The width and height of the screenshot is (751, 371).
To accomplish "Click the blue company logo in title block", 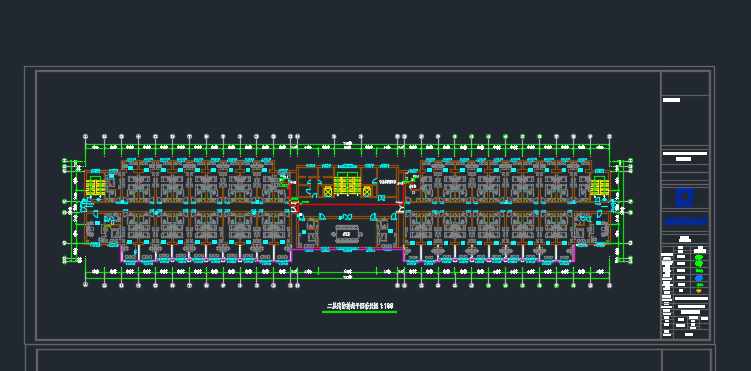I will (x=684, y=197).
